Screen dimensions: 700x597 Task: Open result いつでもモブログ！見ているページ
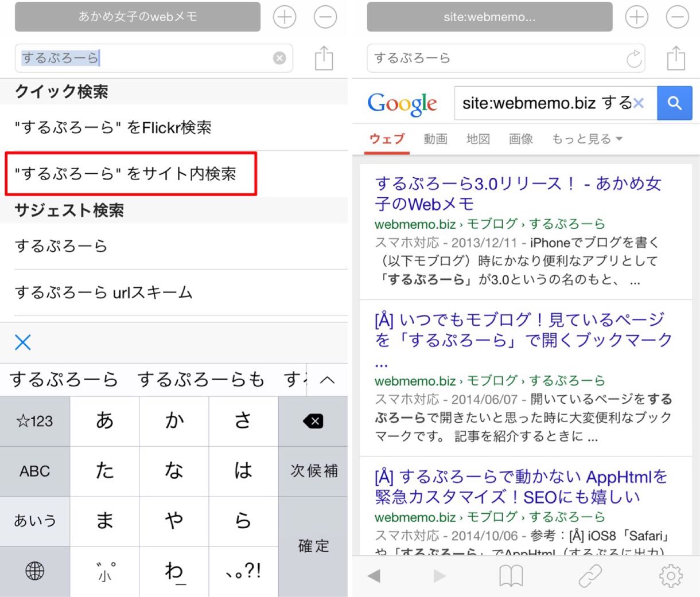(523, 340)
